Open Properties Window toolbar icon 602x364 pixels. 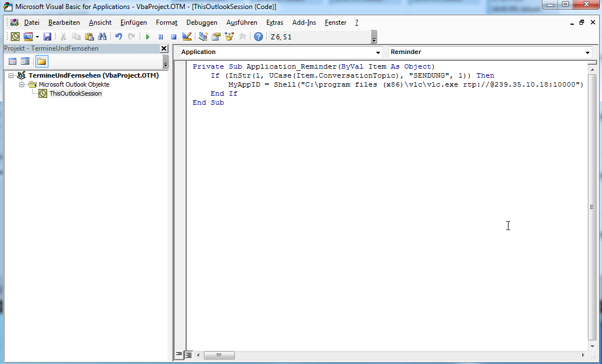[216, 37]
